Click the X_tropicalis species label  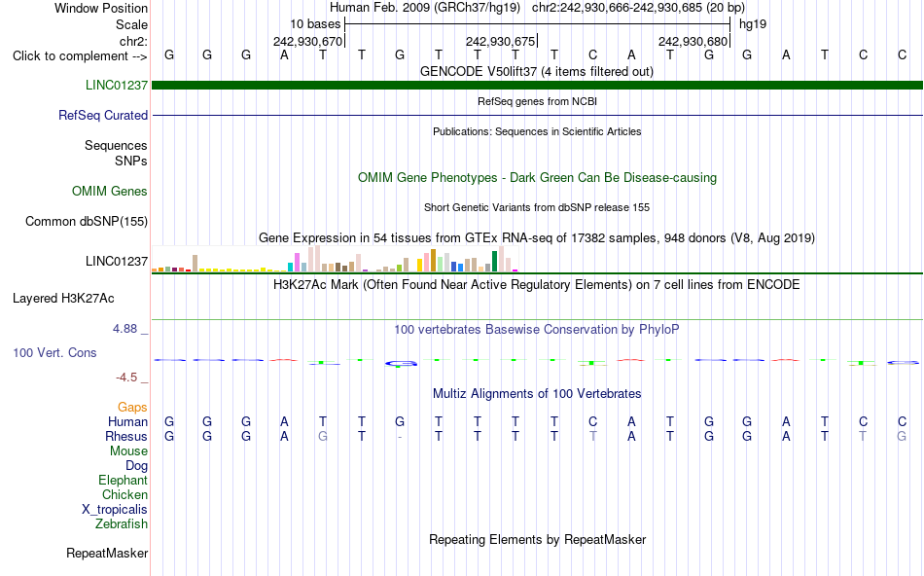pyautogui.click(x=115, y=510)
